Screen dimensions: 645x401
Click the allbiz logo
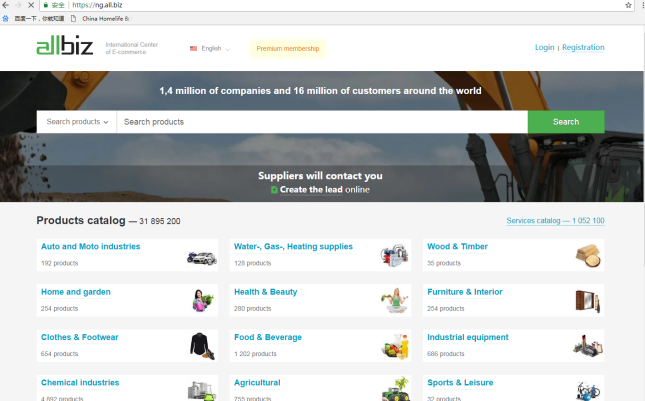(x=65, y=47)
